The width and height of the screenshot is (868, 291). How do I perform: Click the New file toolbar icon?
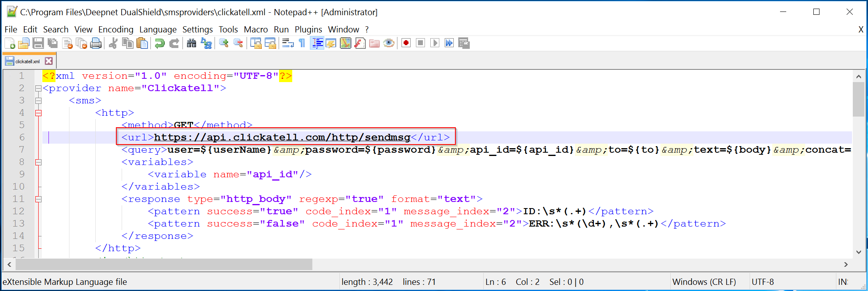point(10,43)
